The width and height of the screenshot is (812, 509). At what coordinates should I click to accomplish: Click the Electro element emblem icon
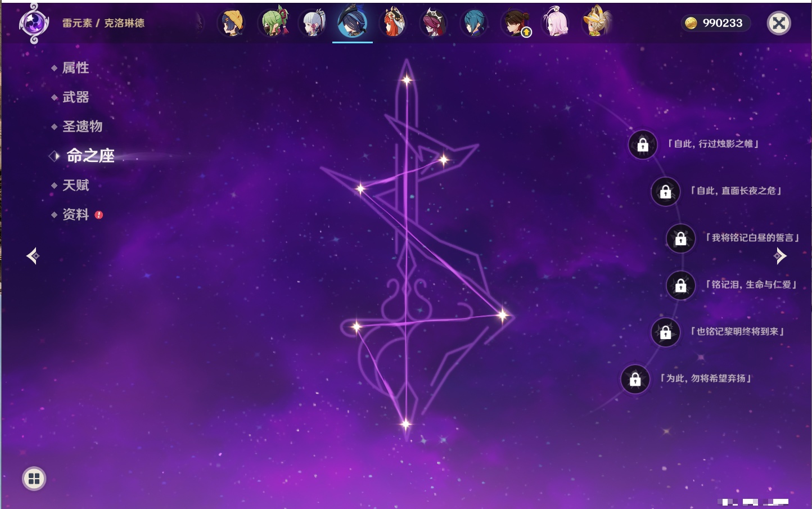34,24
